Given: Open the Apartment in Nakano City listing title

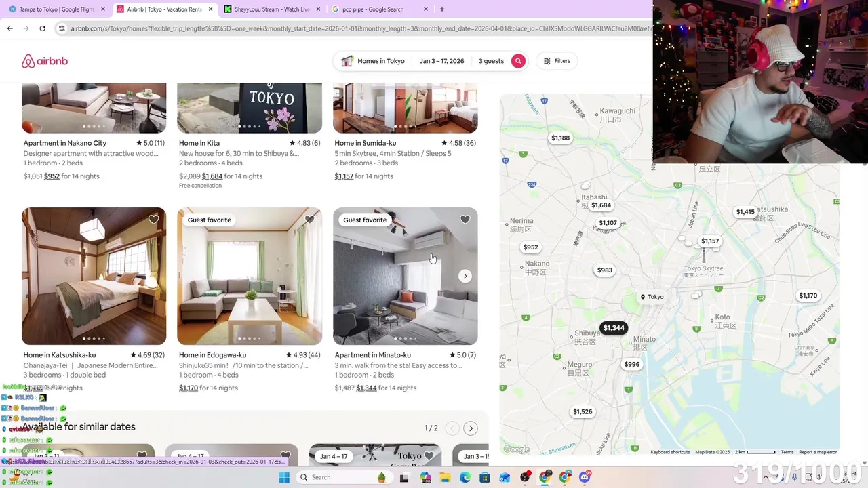Looking at the screenshot, I should point(65,143).
